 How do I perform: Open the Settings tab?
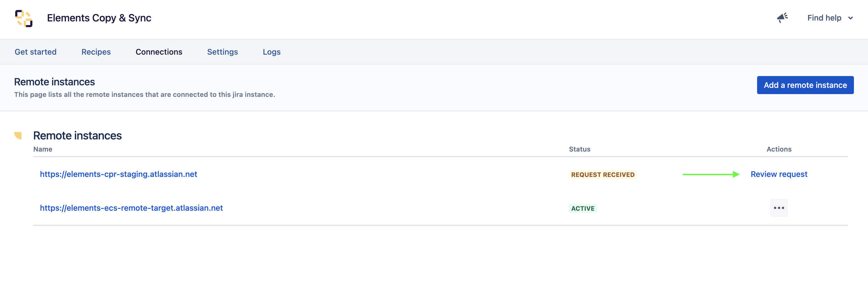[222, 52]
